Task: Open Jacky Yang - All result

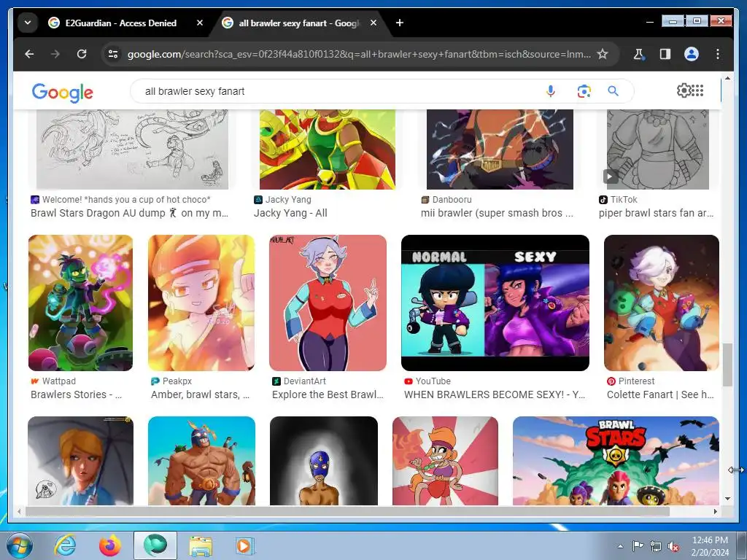Action: tap(290, 214)
